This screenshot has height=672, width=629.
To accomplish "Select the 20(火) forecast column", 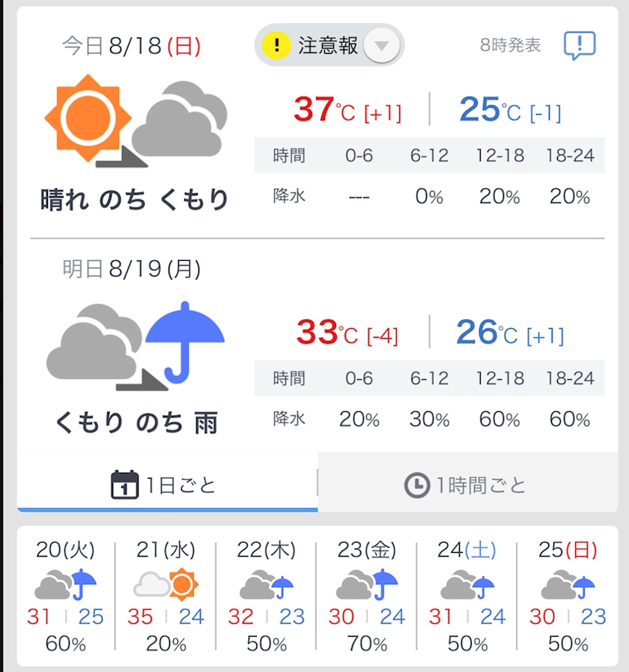I will [66, 596].
